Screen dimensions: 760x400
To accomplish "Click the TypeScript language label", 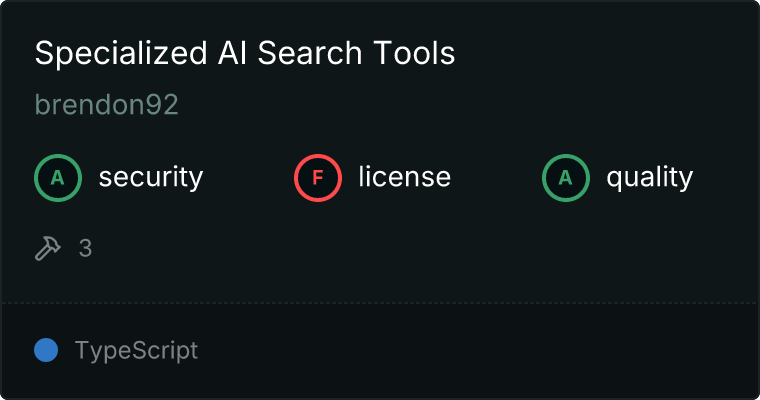I will tap(136, 351).
